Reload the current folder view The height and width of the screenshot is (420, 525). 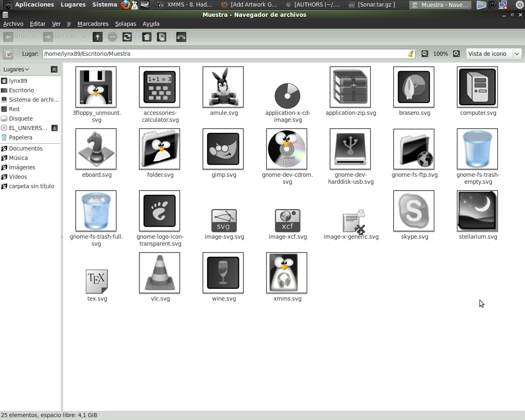127,37
